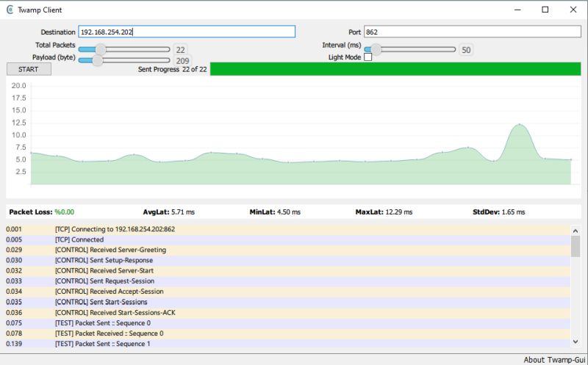The height and width of the screenshot is (365, 588).
Task: Click the Sent Progress '22 of 22' label
Action: [194, 69]
